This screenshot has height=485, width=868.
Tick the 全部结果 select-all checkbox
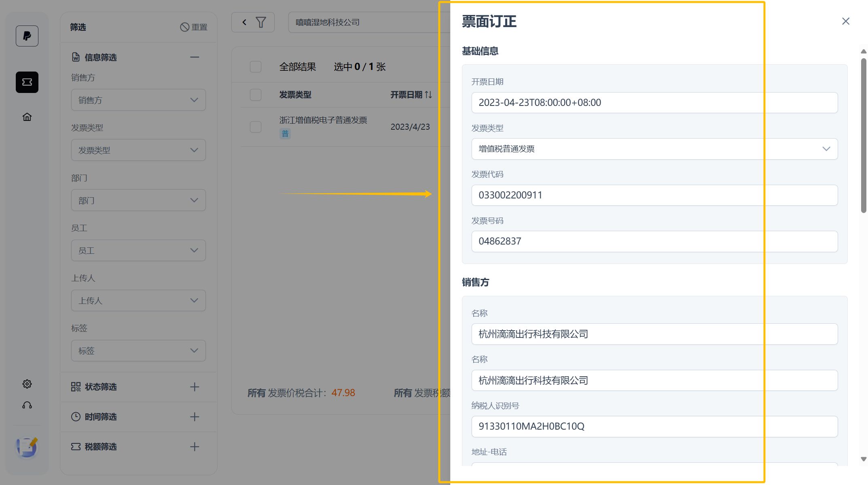256,67
